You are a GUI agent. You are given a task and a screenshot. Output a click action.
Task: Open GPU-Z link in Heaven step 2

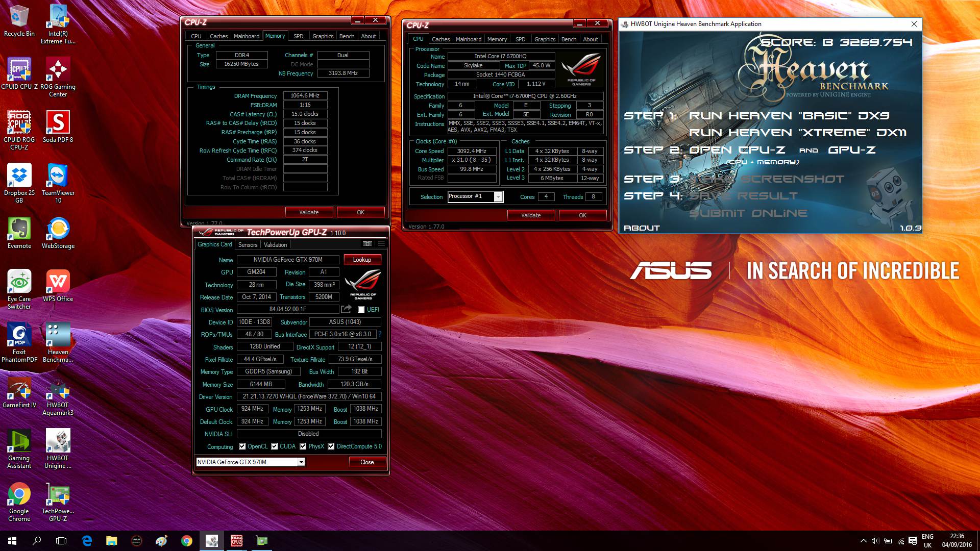(x=851, y=150)
